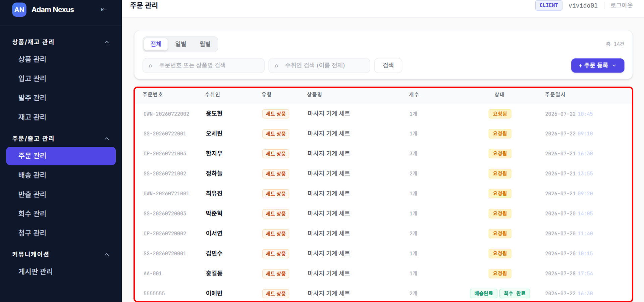Click the 검색 button
Viewport: 644px width, 302px height.
pos(388,65)
